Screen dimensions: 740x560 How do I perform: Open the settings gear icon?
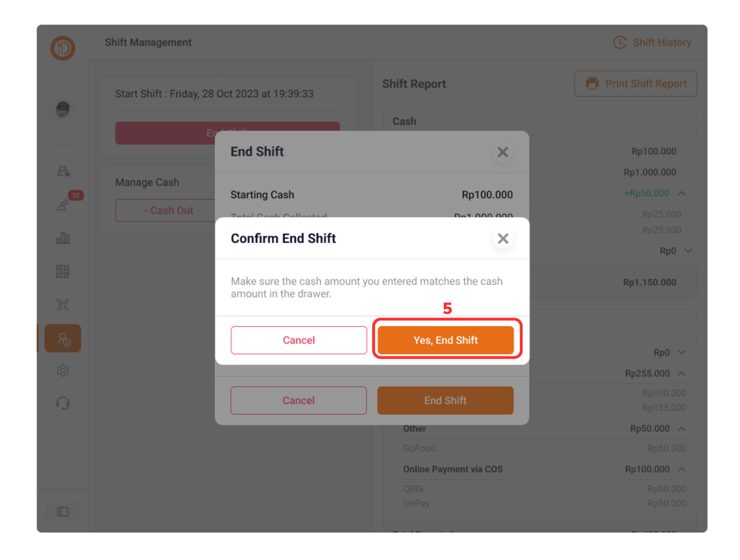(x=63, y=371)
